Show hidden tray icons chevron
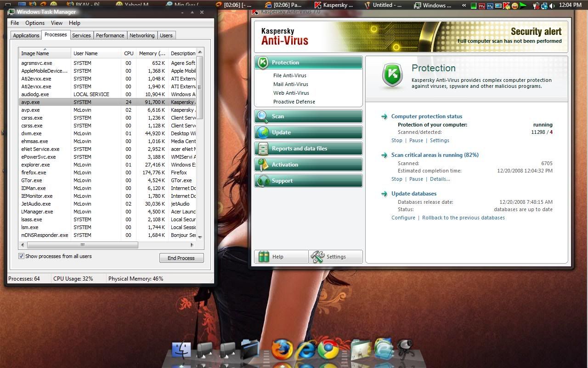 pos(464,6)
